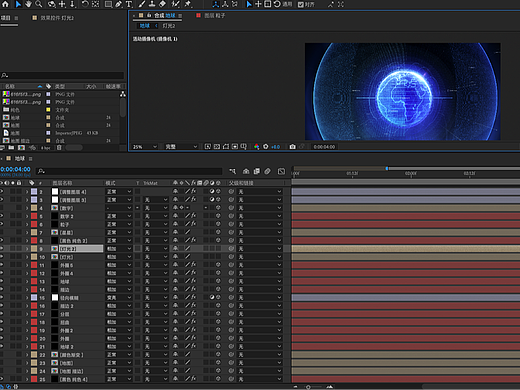Expand layer 2 properties arrow
The height and width of the screenshot is (390, 520).
(x=27, y=192)
